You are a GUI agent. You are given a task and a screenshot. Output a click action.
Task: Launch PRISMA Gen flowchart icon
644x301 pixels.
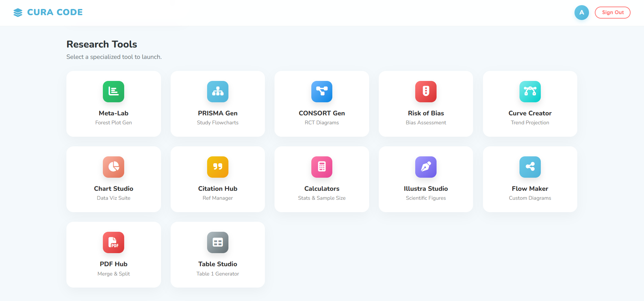pos(217,92)
